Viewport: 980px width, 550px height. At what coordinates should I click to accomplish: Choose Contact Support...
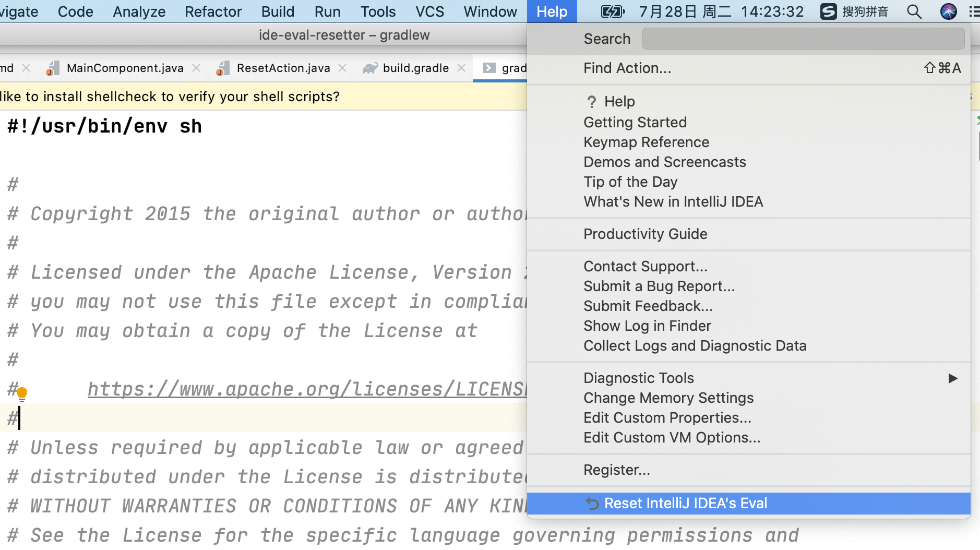tap(749, 266)
